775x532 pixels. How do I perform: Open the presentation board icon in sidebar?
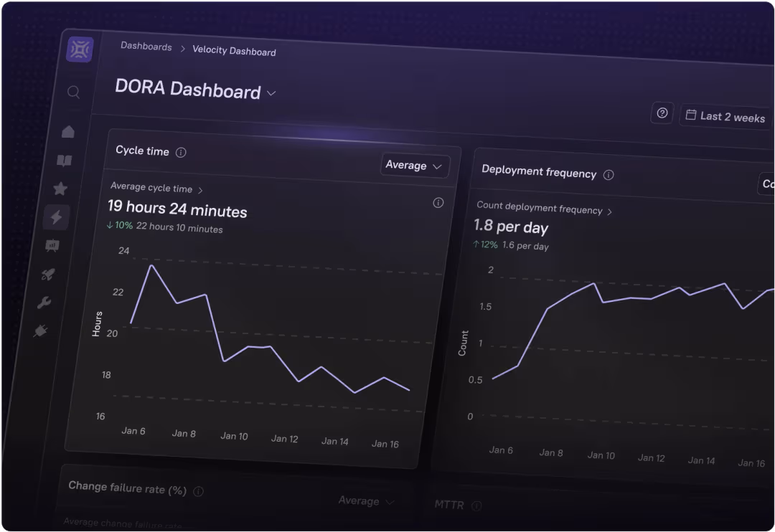click(53, 245)
